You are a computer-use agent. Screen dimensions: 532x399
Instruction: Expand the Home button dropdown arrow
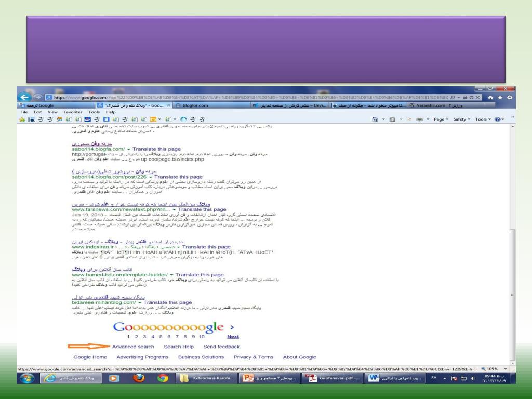click(x=383, y=119)
